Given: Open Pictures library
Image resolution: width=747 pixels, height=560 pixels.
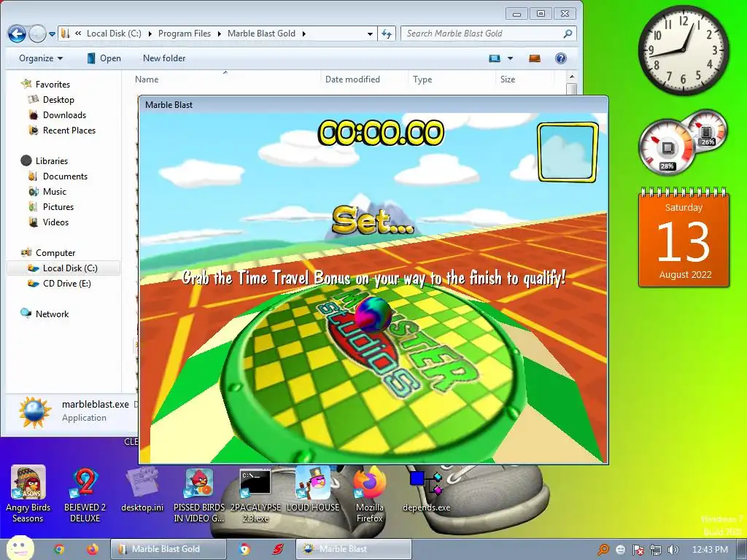Looking at the screenshot, I should tap(58, 206).
